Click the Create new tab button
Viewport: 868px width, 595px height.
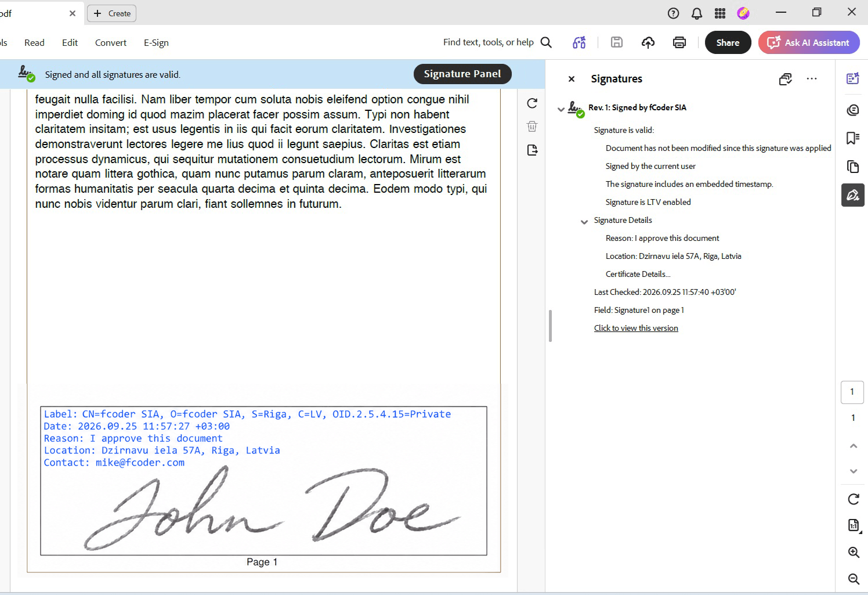coord(111,13)
